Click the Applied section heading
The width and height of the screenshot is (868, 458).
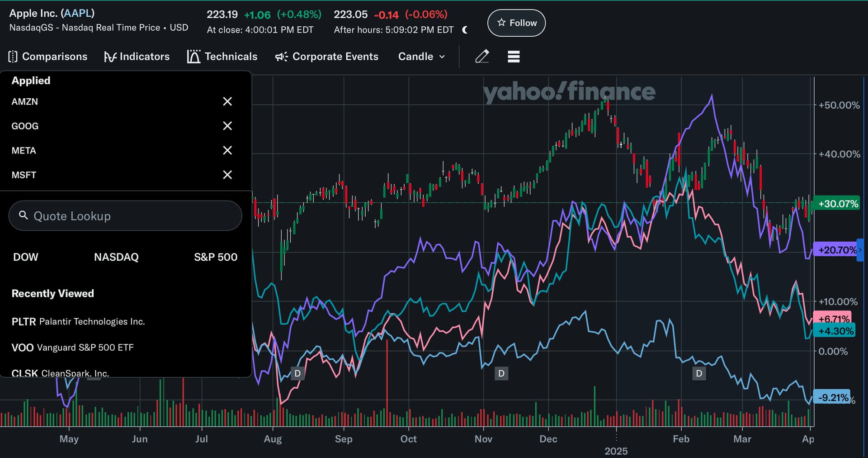tap(31, 81)
